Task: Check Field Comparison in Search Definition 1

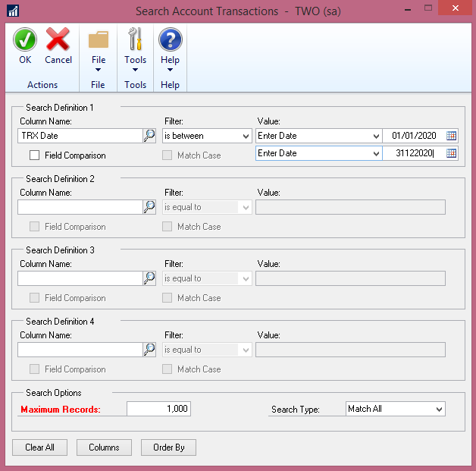Action: pos(34,155)
